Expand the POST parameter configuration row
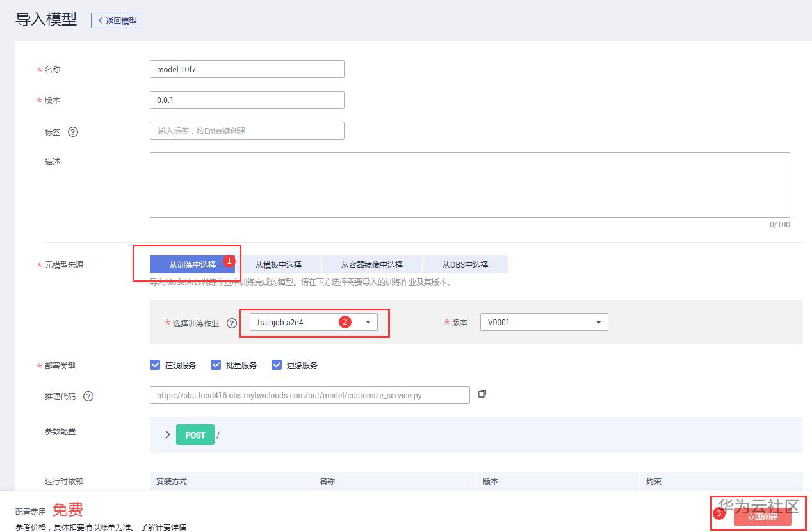812x532 pixels. click(x=168, y=435)
